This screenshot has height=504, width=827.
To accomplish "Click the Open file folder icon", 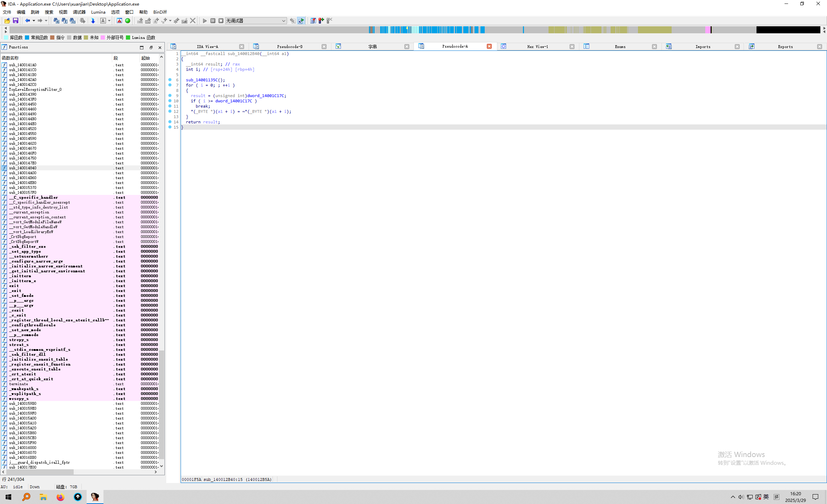I will [7, 21].
